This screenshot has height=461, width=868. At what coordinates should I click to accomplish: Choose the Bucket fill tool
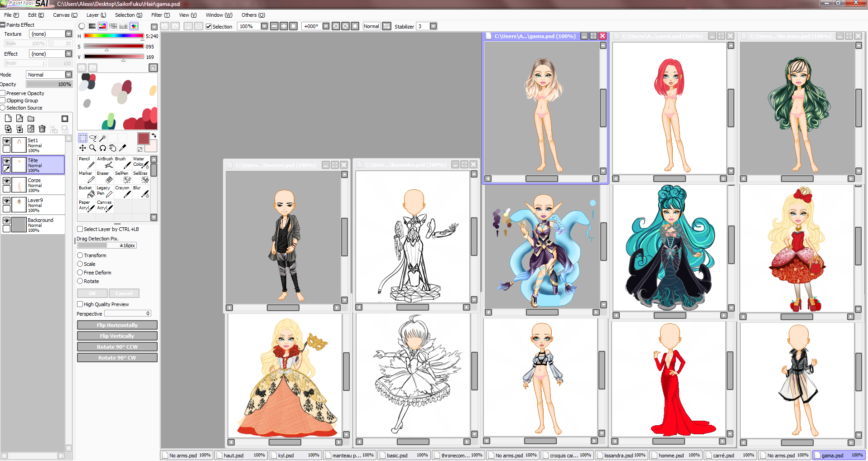[87, 192]
